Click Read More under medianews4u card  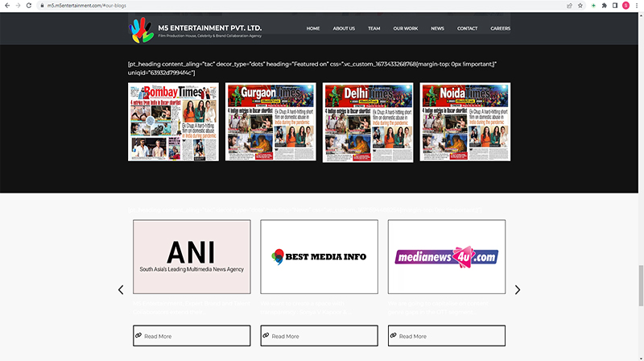pos(446,336)
